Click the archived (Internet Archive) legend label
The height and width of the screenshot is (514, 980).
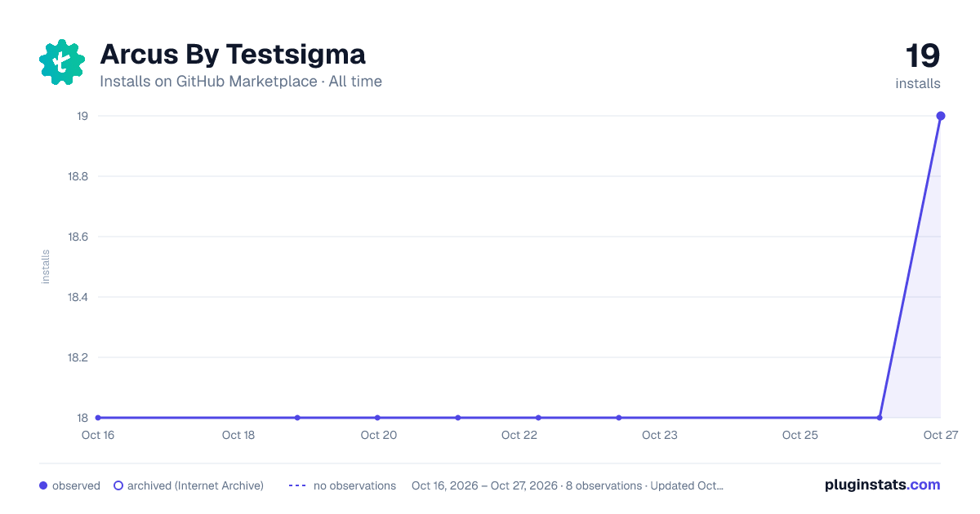(x=195, y=485)
